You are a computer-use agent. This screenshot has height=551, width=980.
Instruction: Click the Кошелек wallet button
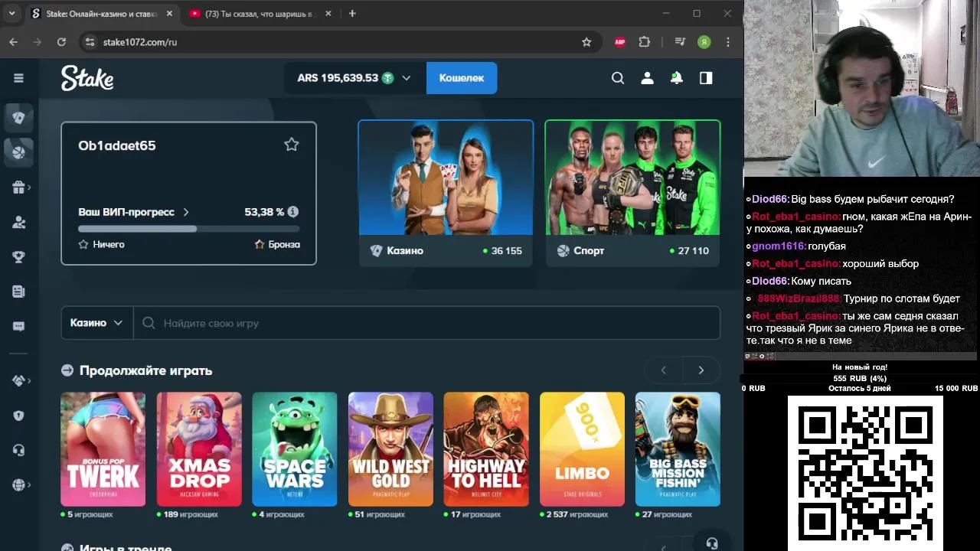[462, 78]
